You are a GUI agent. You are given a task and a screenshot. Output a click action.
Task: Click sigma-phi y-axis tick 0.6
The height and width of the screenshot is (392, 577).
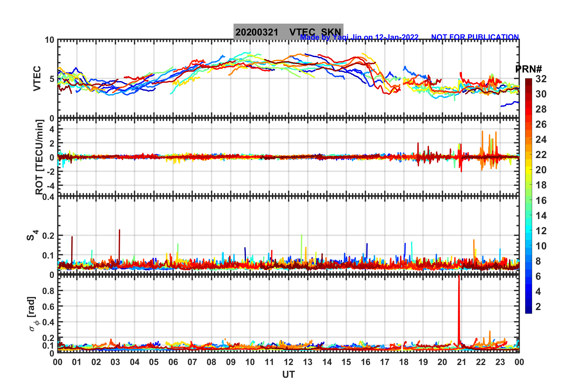pos(49,307)
